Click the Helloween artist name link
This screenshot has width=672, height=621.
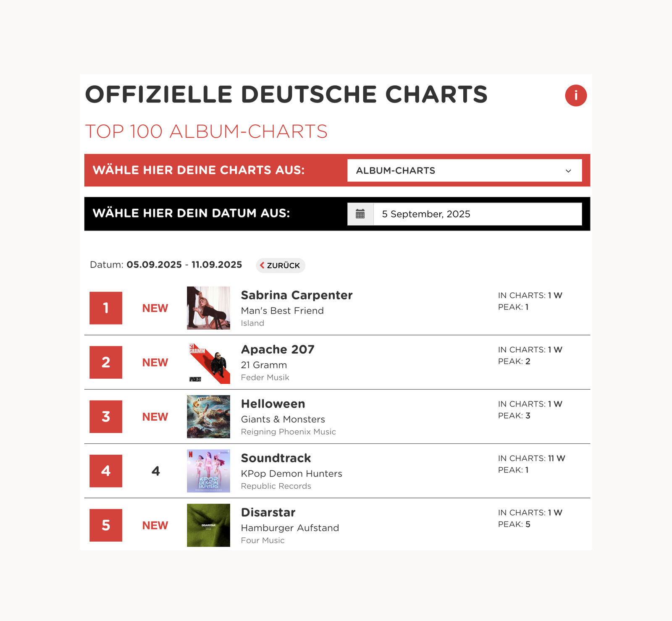coord(273,404)
